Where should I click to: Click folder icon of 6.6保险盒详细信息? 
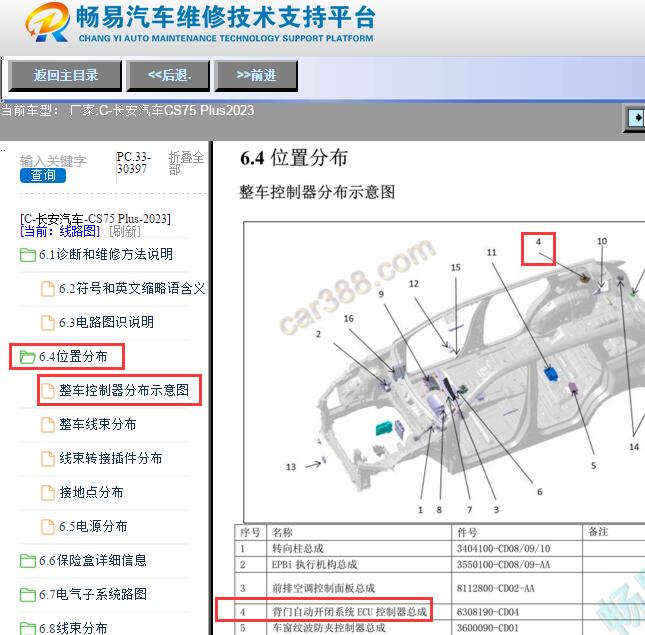(x=28, y=561)
